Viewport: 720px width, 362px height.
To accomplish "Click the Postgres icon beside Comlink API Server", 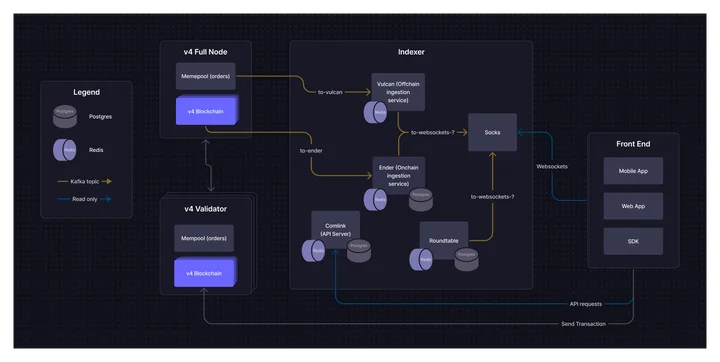I will (x=359, y=251).
